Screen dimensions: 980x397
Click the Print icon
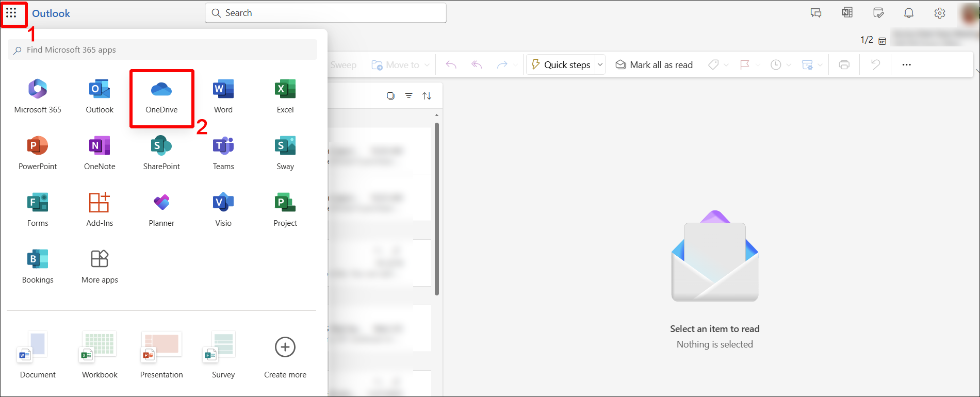[844, 64]
